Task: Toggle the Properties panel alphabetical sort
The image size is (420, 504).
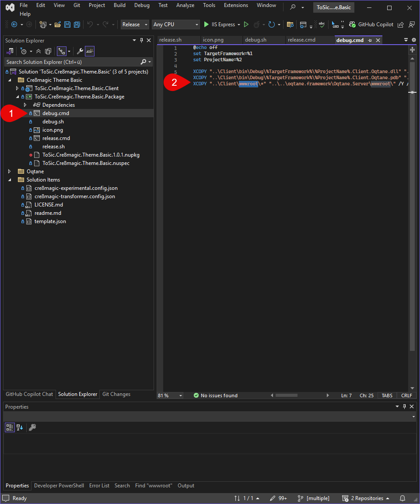Action: point(20,427)
